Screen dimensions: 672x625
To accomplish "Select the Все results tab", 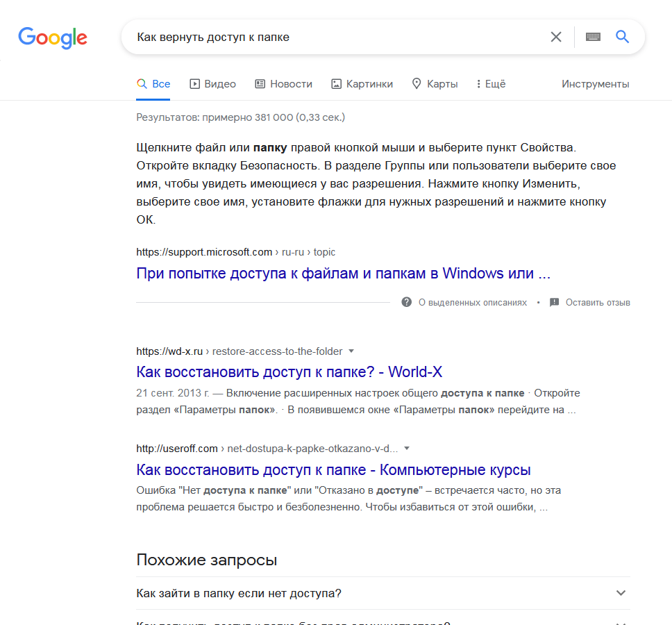I will pos(153,84).
